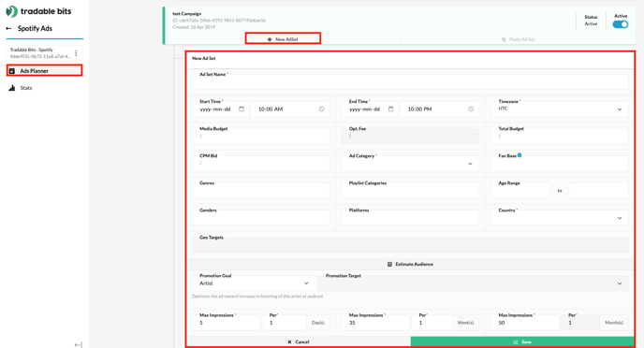Click daily Max Impressions field showing 5

click(x=226, y=323)
